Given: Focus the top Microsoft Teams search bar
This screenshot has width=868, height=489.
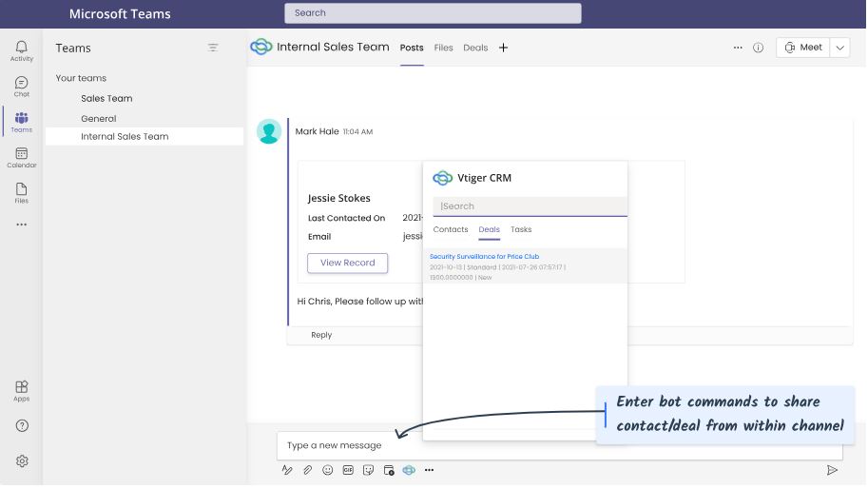Looking at the screenshot, I should [x=433, y=13].
